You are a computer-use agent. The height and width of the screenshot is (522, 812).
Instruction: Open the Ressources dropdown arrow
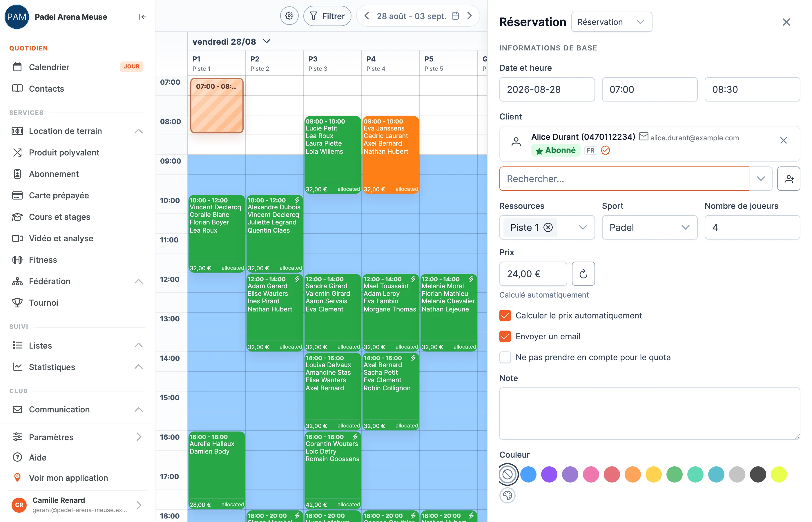pyautogui.click(x=583, y=227)
